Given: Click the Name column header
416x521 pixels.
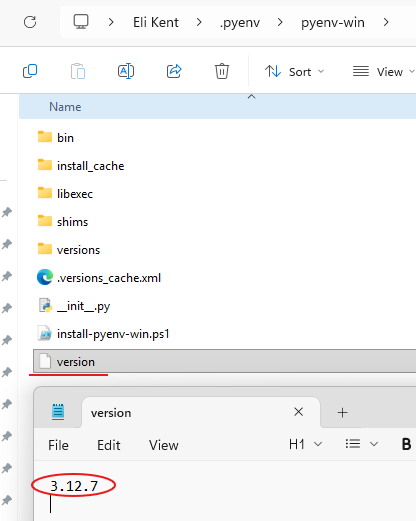Looking at the screenshot, I should click(65, 107).
